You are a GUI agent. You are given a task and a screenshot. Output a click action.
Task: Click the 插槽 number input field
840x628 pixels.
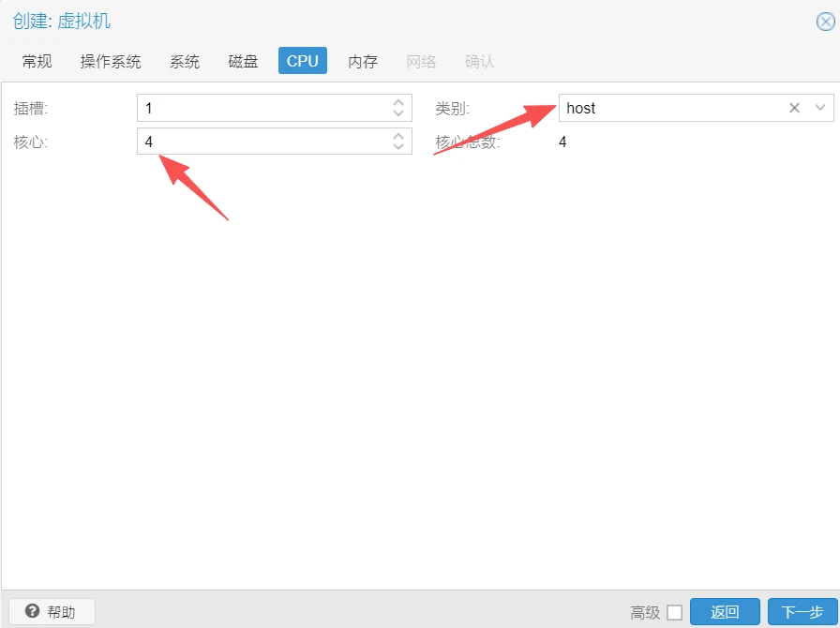(x=262, y=108)
